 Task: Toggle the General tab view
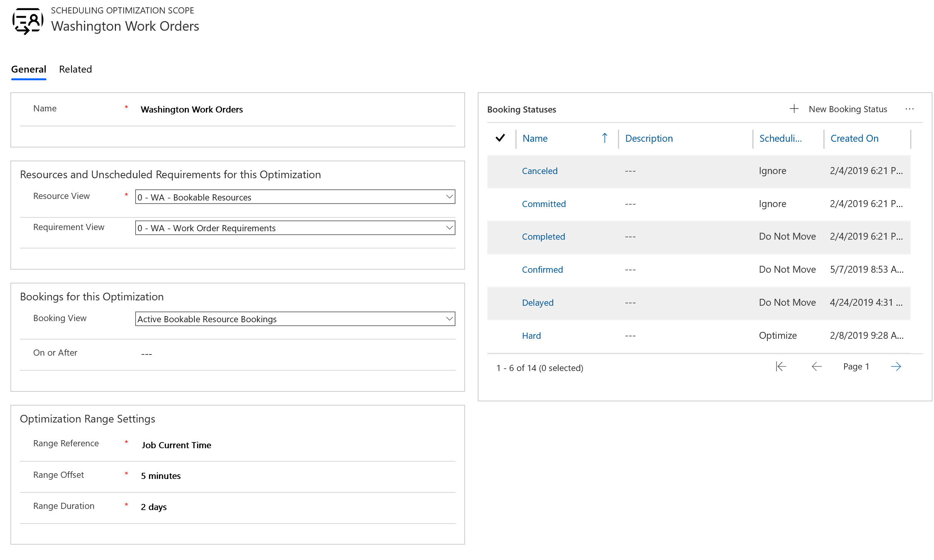coord(28,69)
